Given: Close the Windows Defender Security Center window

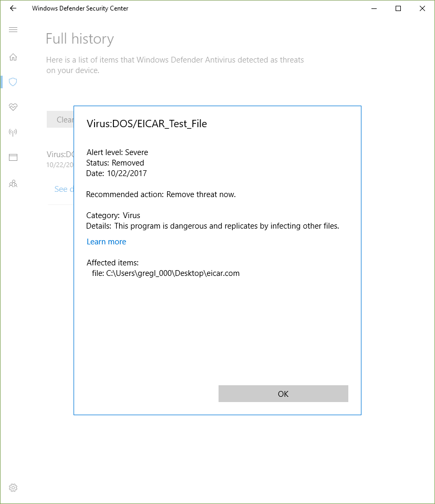Looking at the screenshot, I should click(422, 9).
